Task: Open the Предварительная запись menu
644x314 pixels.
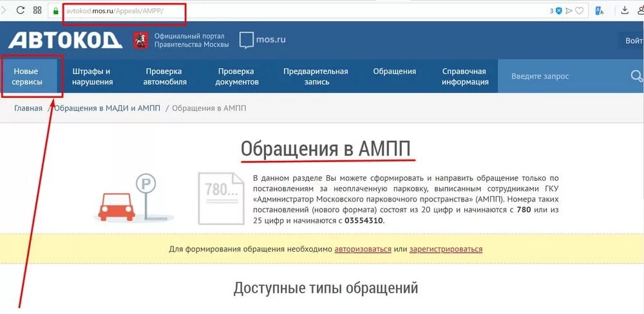Action: click(316, 77)
